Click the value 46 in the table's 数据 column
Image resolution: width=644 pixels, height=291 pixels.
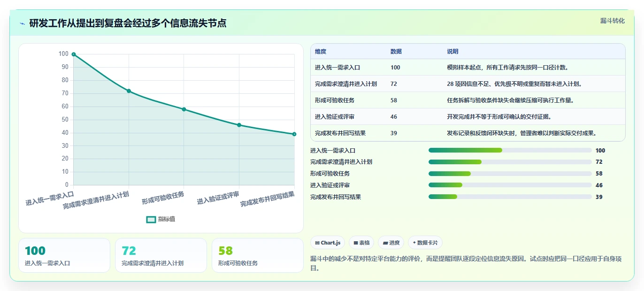coord(394,117)
